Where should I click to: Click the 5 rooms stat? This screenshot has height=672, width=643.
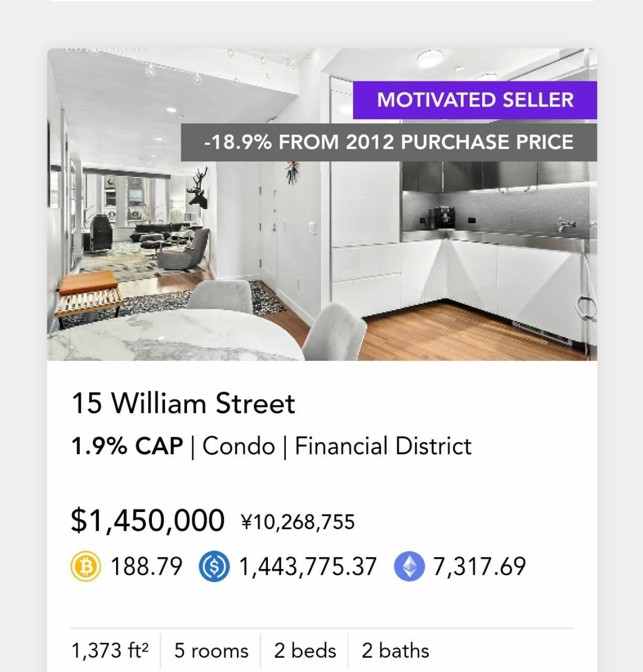[211, 651]
